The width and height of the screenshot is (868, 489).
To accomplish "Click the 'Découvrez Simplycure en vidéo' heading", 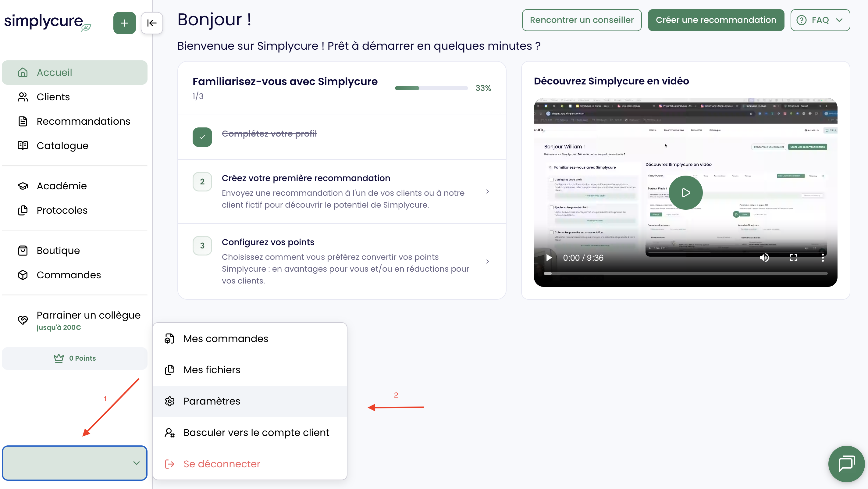I will coord(611,81).
